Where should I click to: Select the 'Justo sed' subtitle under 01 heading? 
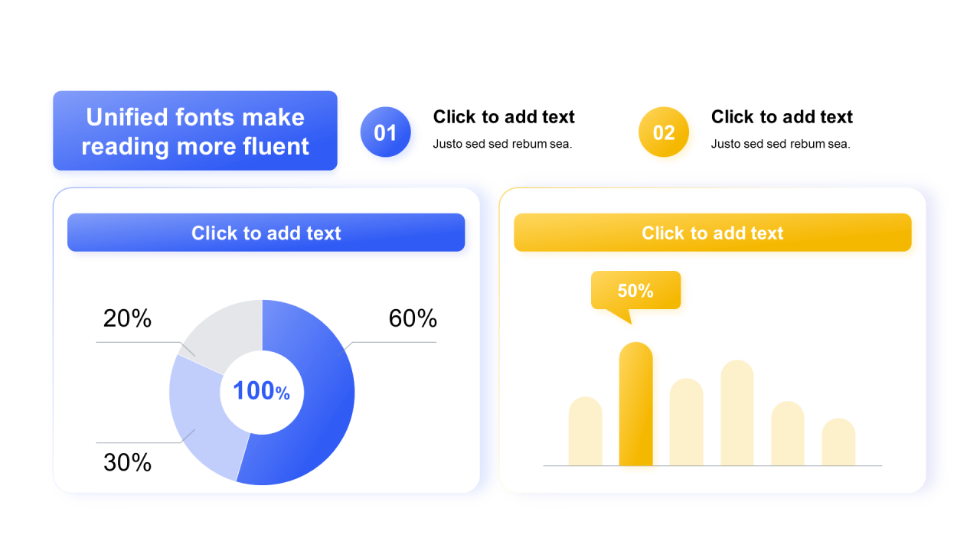tap(502, 144)
